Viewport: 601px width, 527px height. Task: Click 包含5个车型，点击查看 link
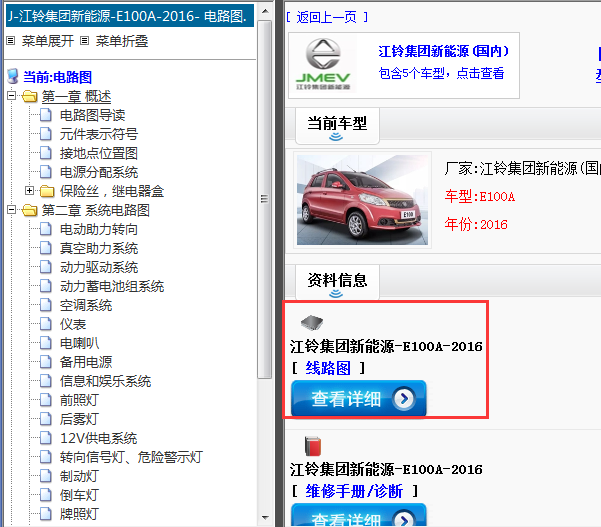(x=441, y=73)
